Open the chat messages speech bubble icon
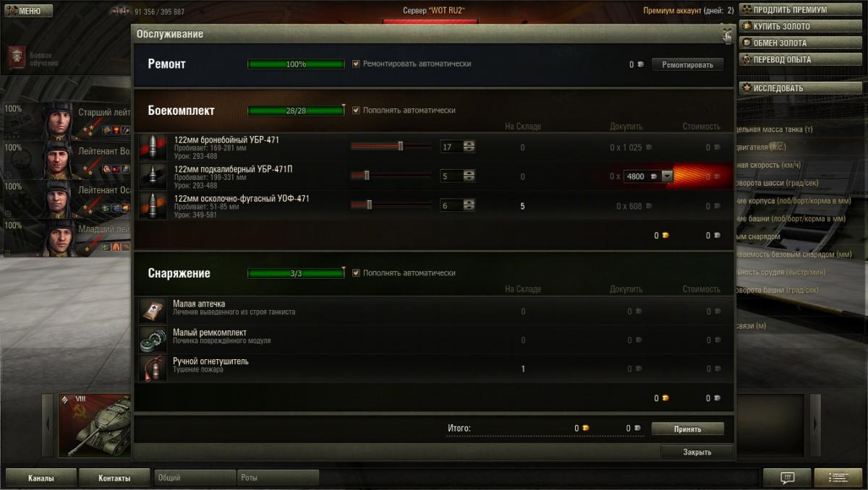This screenshot has width=868, height=490. (787, 478)
